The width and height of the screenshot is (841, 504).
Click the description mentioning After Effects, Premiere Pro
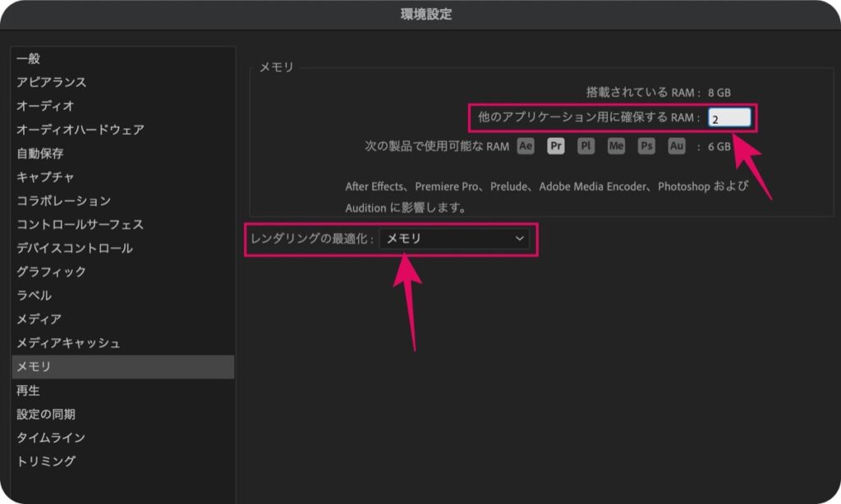tap(546, 197)
